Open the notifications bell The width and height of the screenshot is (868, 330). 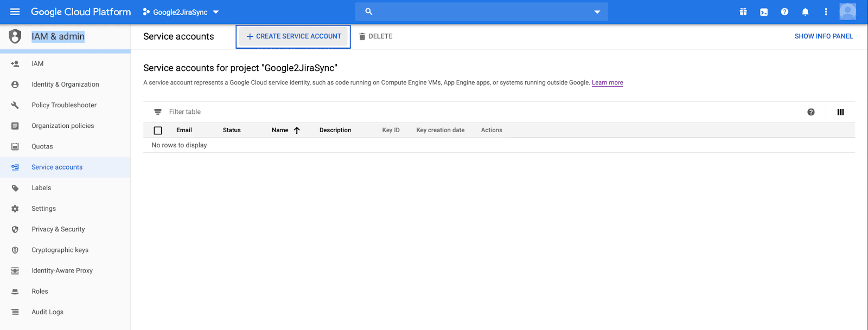(x=805, y=11)
